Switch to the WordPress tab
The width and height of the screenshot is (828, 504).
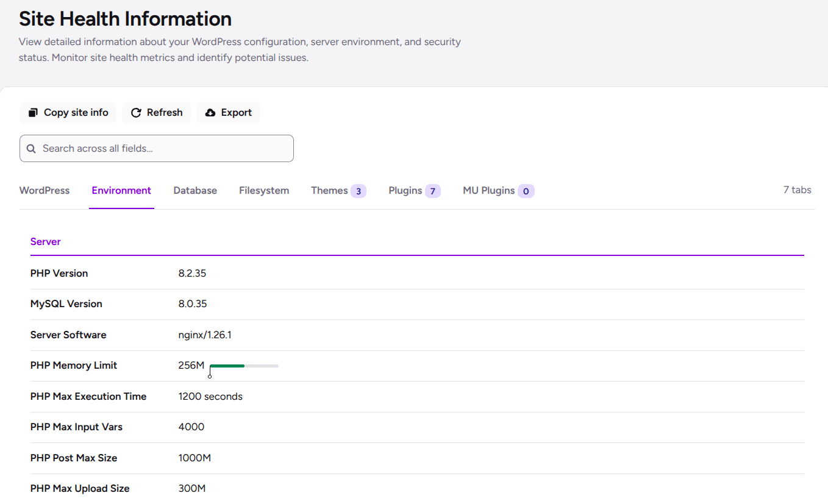tap(45, 191)
